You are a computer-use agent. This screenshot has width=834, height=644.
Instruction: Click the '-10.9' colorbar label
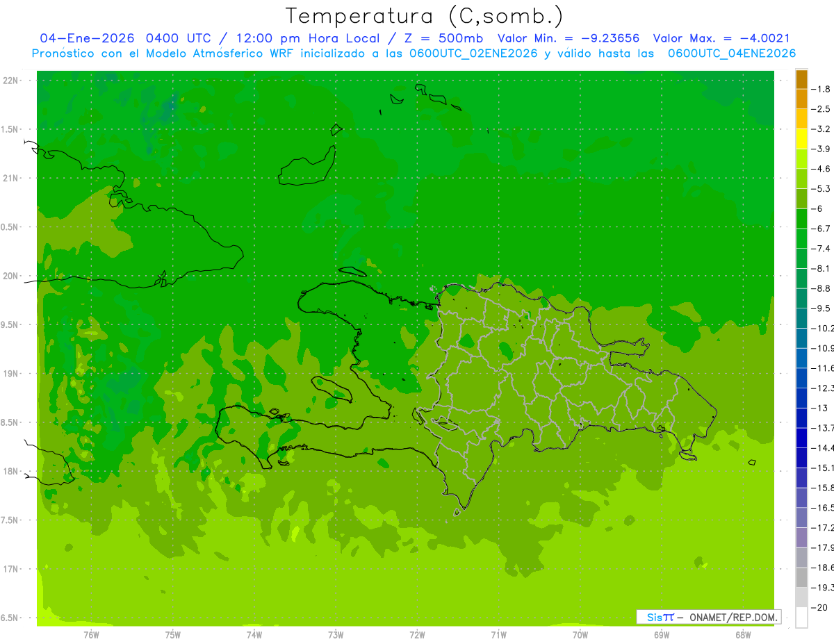click(x=824, y=348)
